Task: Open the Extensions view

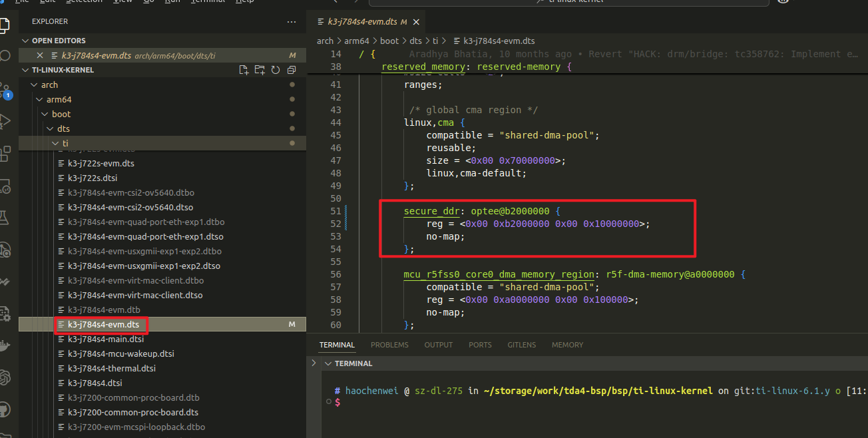Action: pos(5,154)
